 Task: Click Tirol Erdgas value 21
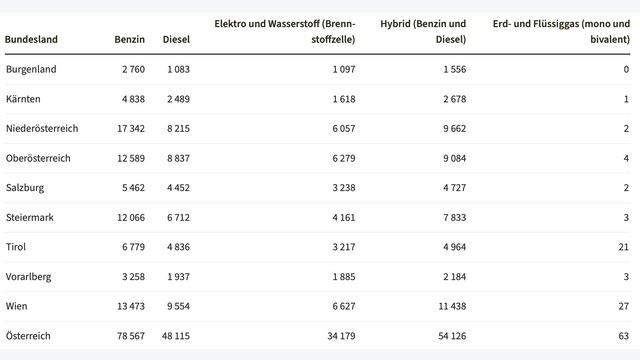pyautogui.click(x=624, y=247)
